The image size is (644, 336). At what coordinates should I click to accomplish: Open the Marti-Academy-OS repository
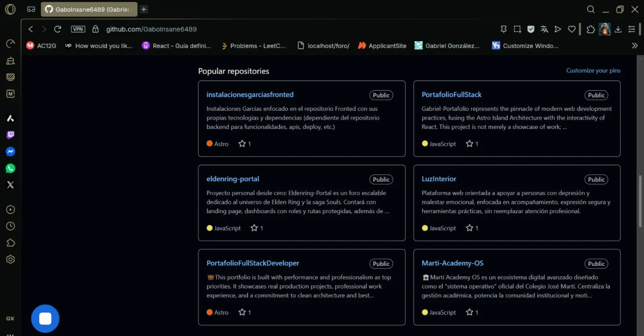point(452,263)
